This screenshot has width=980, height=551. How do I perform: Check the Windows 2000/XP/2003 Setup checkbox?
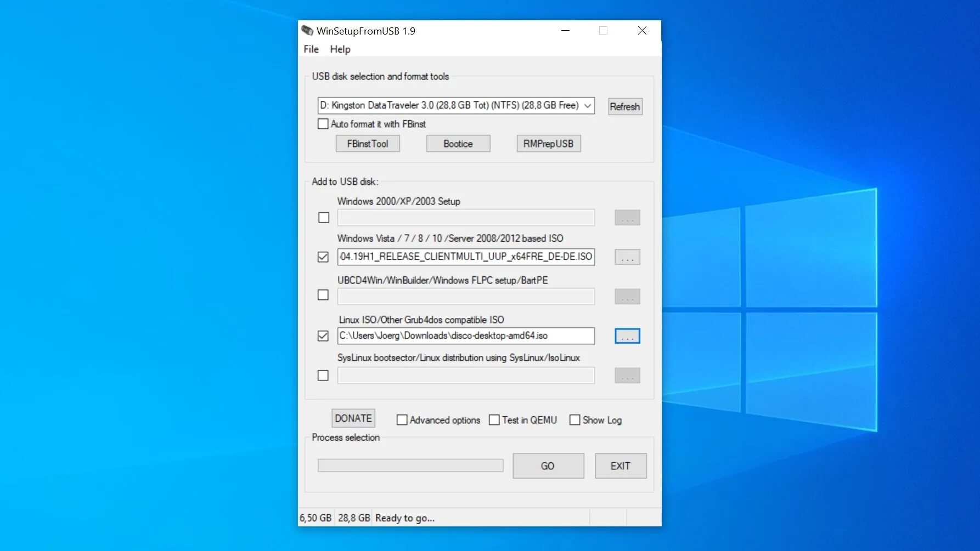[324, 218]
